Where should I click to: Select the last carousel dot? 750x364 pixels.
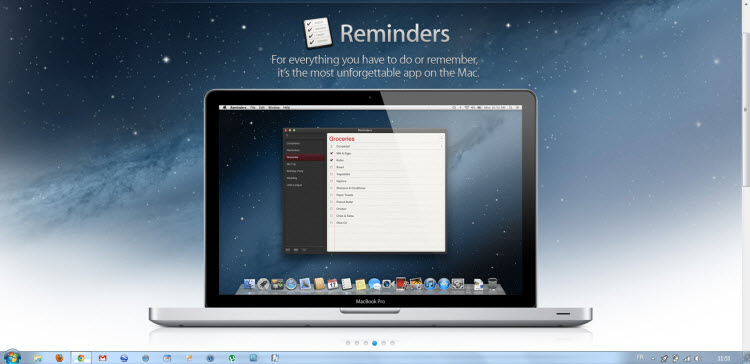[392, 343]
